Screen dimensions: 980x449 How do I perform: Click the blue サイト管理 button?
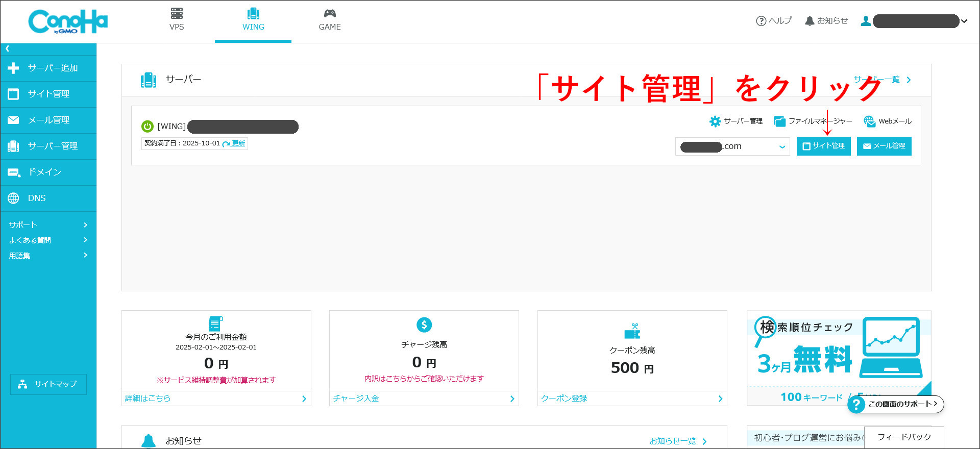pyautogui.click(x=823, y=146)
